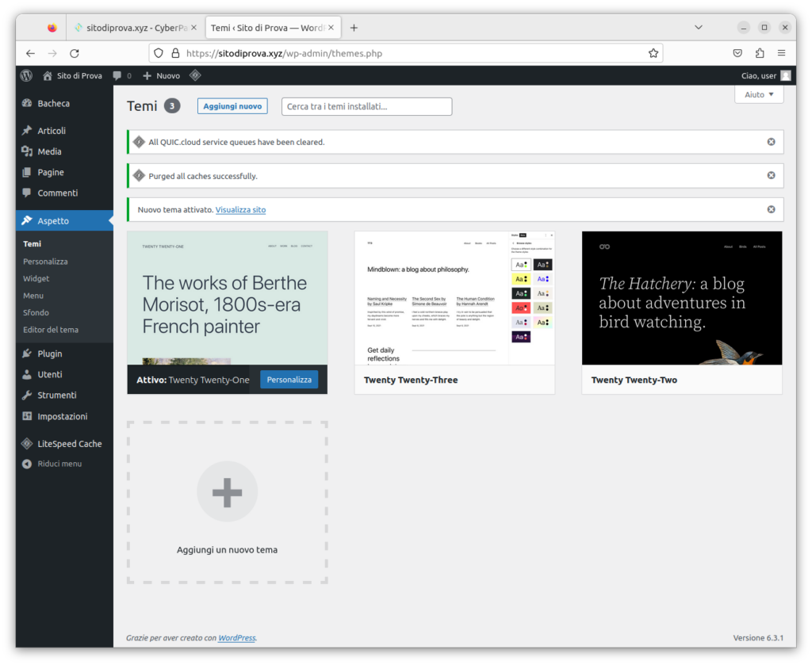This screenshot has width=812, height=665.
Task: Open tracking protection shield icon
Action: [x=159, y=53]
